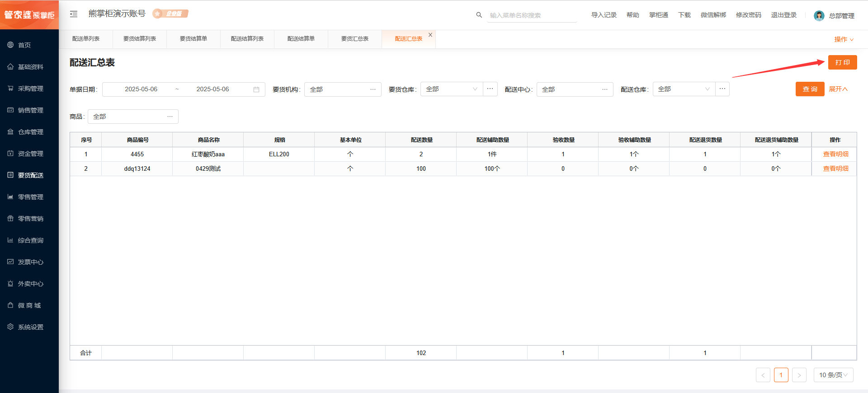The image size is (868, 393).
Task: Switch to 配送结算单 tab
Action: tap(301, 39)
